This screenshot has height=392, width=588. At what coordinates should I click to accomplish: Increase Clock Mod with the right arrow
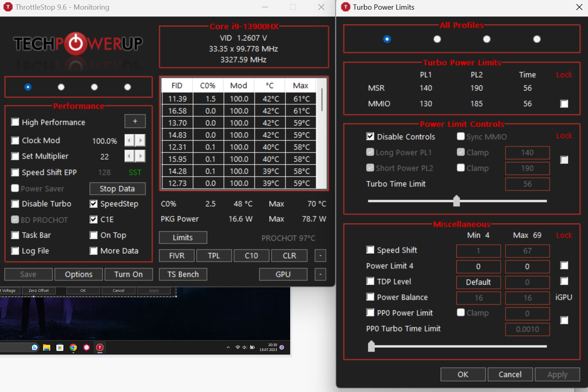click(x=140, y=140)
